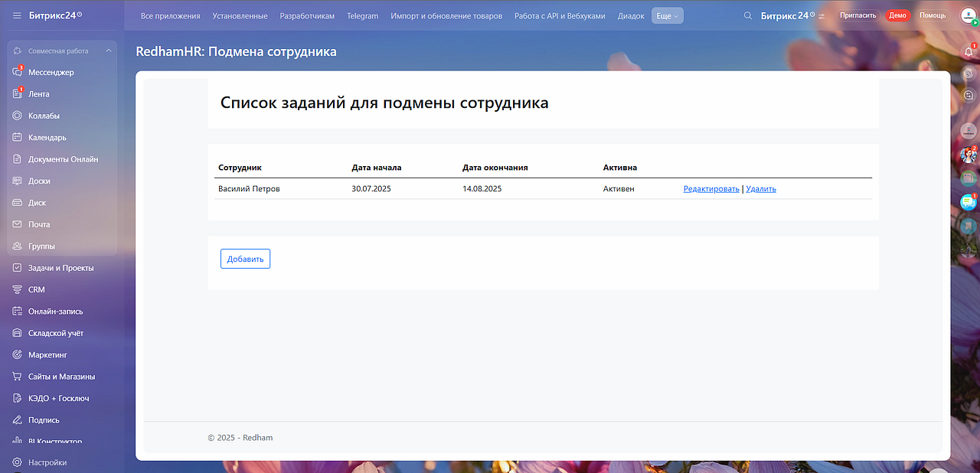Open user profile avatar in top right

coord(969,15)
